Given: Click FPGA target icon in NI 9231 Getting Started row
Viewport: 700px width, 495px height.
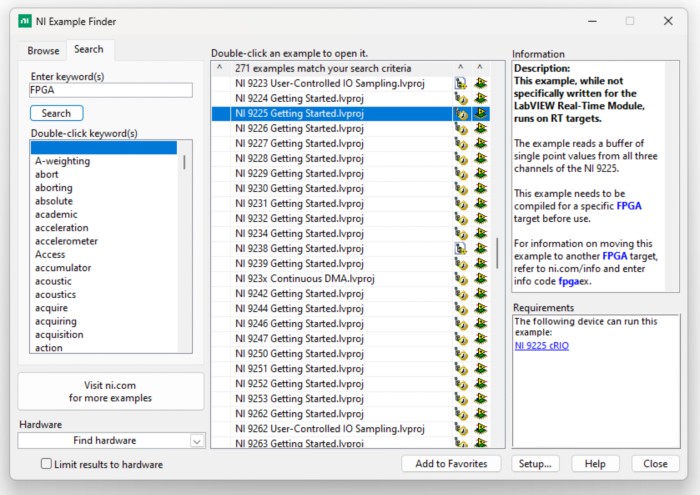Looking at the screenshot, I should (x=480, y=204).
